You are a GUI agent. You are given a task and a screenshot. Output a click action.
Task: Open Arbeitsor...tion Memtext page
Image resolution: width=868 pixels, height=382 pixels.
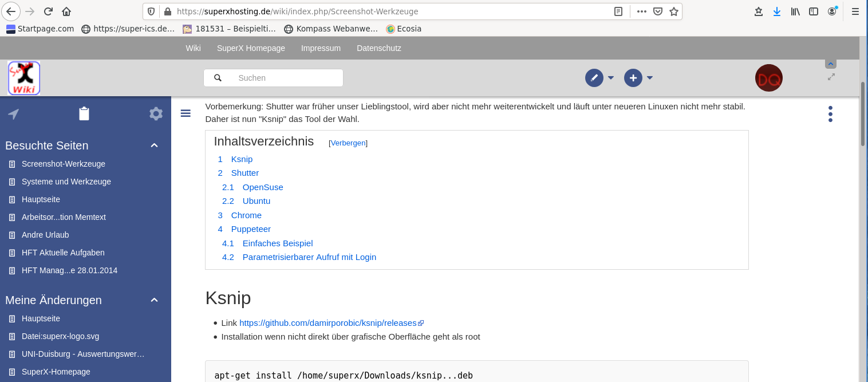coord(64,217)
